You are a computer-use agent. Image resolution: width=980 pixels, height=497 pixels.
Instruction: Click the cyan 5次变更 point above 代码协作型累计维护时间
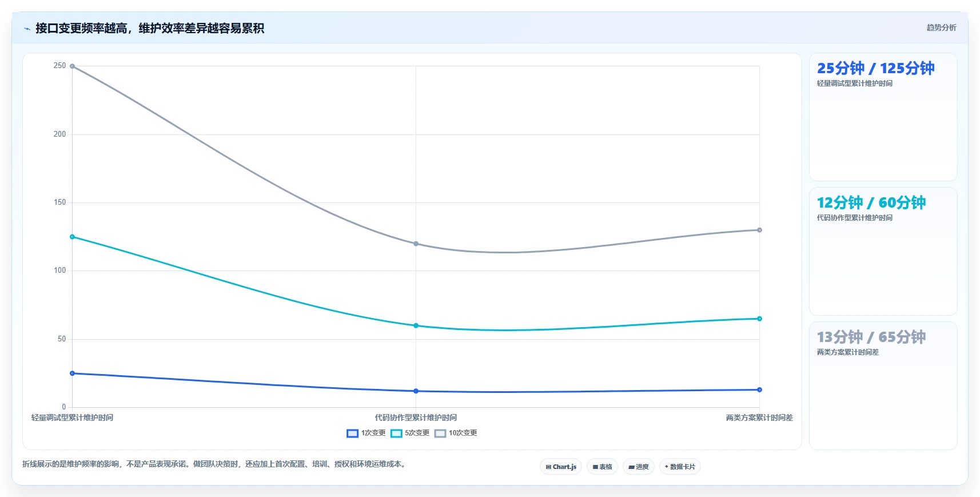pyautogui.click(x=416, y=325)
